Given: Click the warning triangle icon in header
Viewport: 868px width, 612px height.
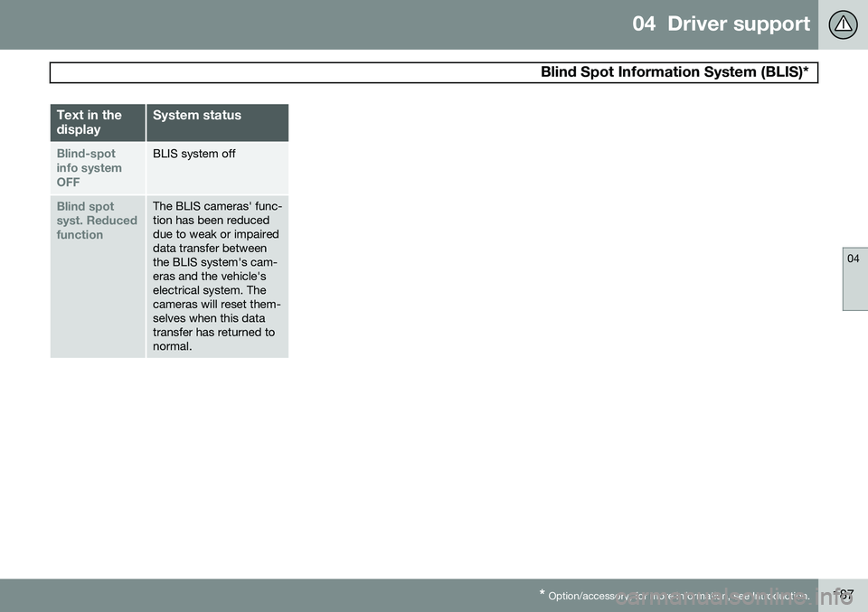Looking at the screenshot, I should (x=843, y=24).
